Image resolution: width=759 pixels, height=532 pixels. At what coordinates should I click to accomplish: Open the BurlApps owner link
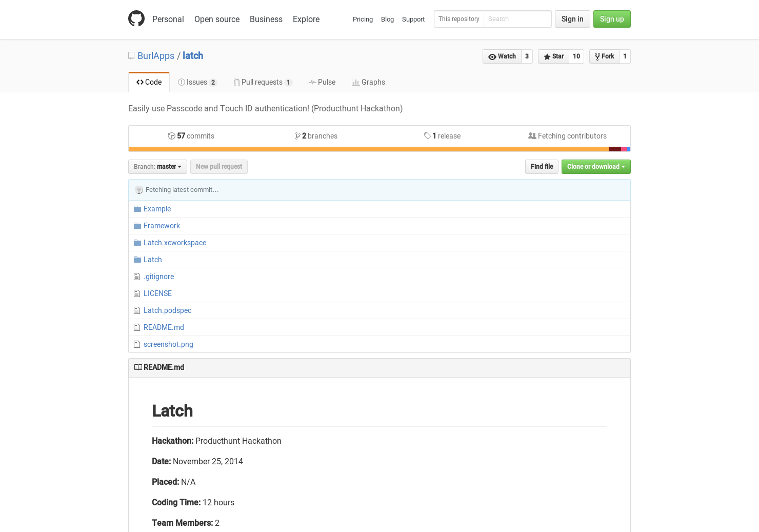click(156, 56)
